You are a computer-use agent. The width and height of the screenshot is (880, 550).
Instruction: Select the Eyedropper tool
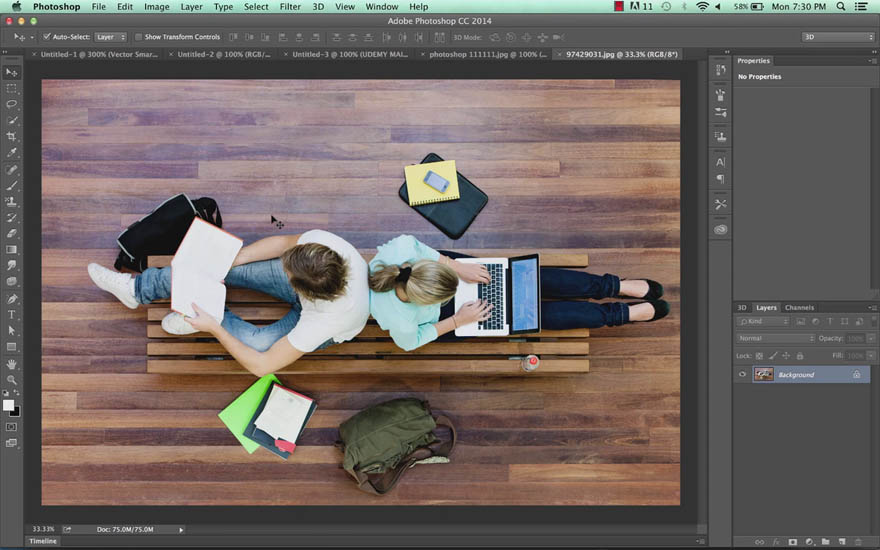tap(11, 153)
